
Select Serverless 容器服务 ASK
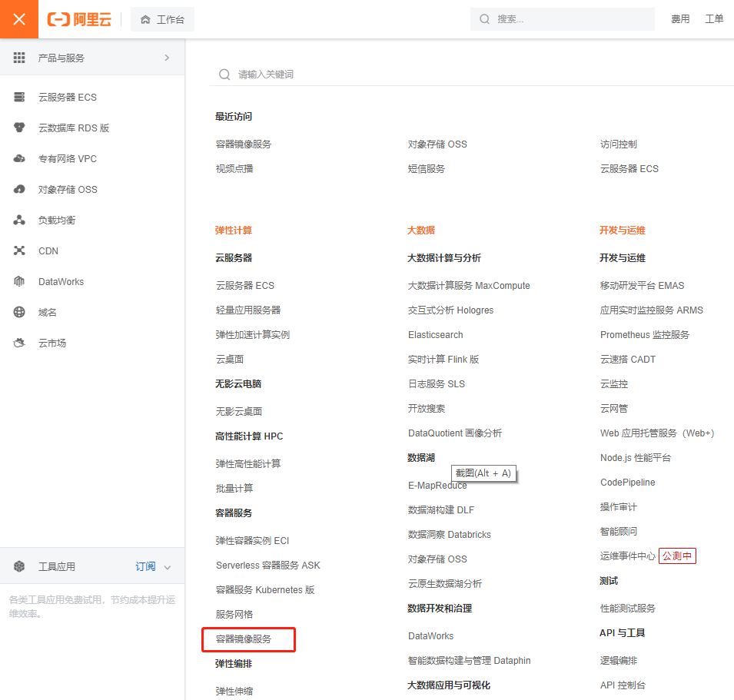coord(267,566)
